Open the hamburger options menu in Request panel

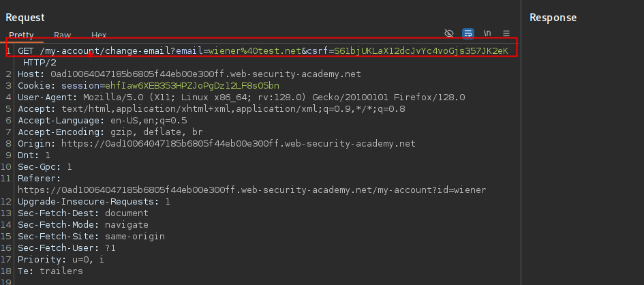point(506,33)
